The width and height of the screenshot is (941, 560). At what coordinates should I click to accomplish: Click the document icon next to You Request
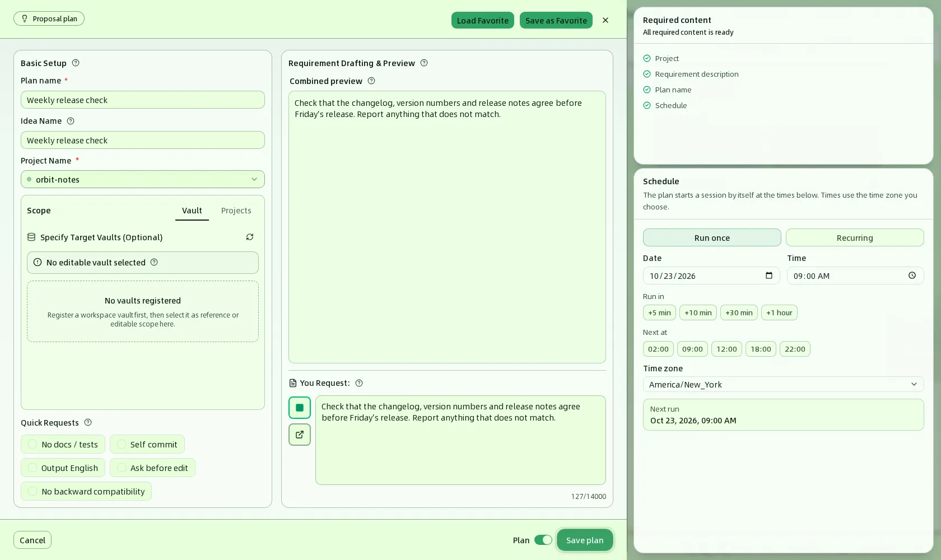[x=292, y=383]
